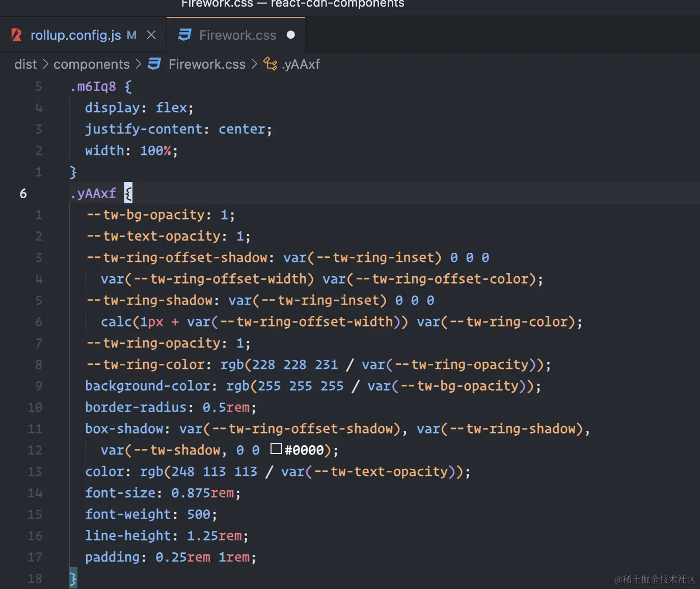700x589 pixels.
Task: Click the 'justify-content: center;' line
Action: click(x=178, y=129)
